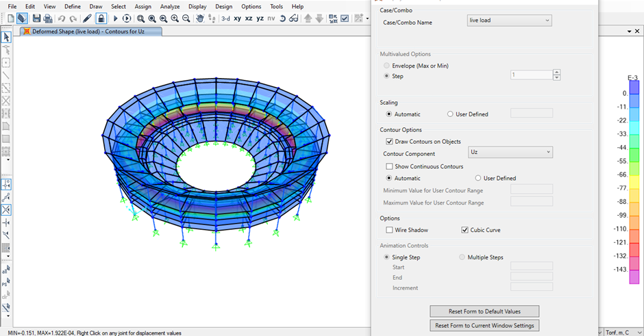Viewport: 644px width, 336px height.
Task: Switch to yz plane view
Action: [260, 18]
